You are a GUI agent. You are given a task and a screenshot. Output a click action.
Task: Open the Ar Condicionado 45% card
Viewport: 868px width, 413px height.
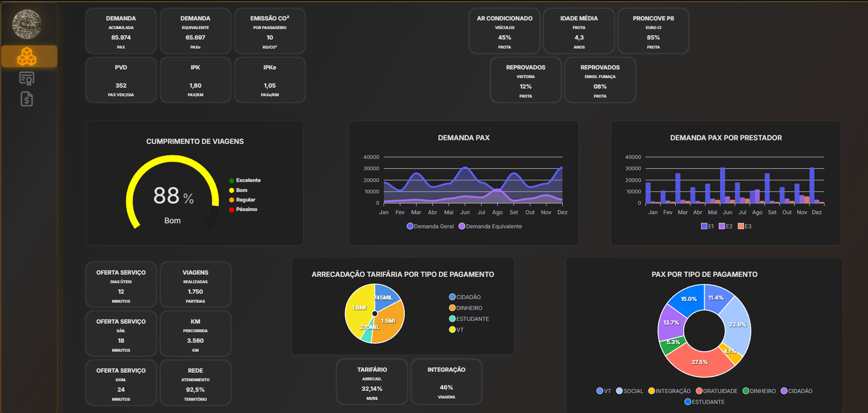[505, 31]
